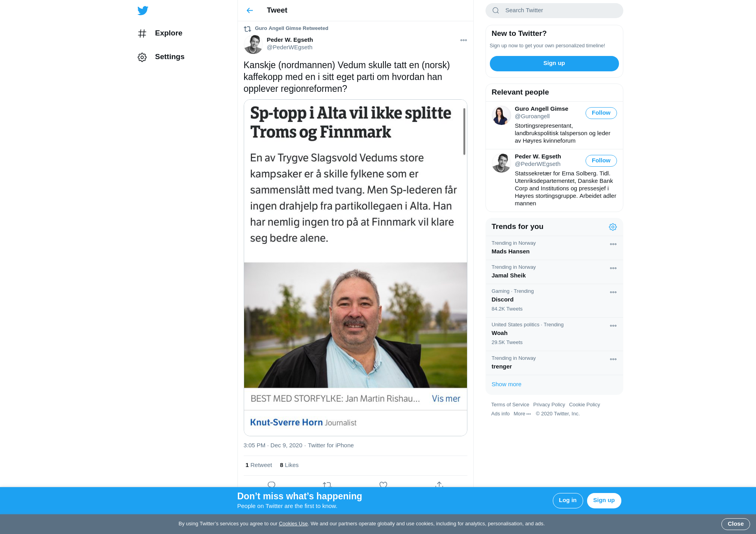The width and height of the screenshot is (756, 534).
Task: Focus the Search Twitter field
Action: 554,11
